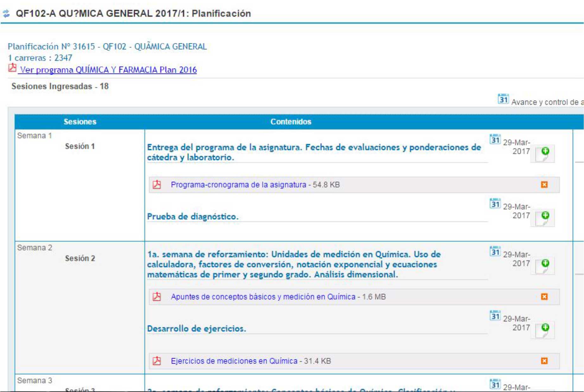Screen dimensions: 584x392
Task: Add note to 1a. semana de reforzamiento
Action: pyautogui.click(x=543, y=265)
